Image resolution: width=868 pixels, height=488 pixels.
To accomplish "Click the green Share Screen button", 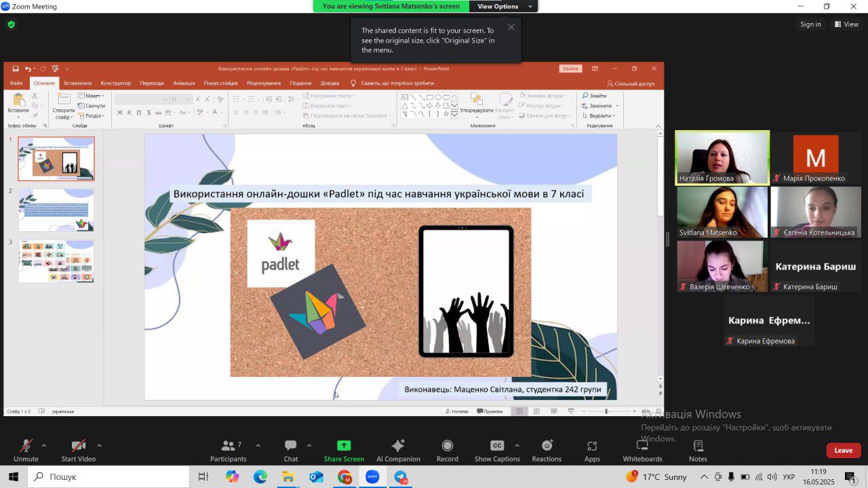I will point(344,450).
